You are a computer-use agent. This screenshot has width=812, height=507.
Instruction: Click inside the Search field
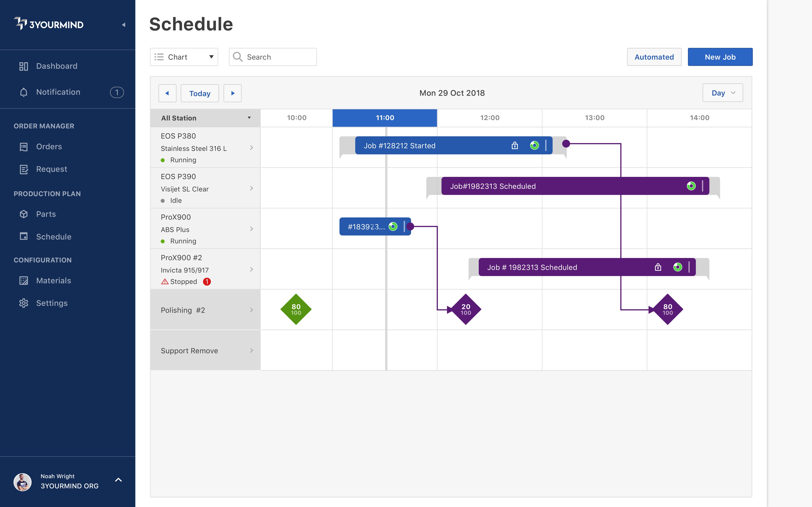tap(279, 57)
